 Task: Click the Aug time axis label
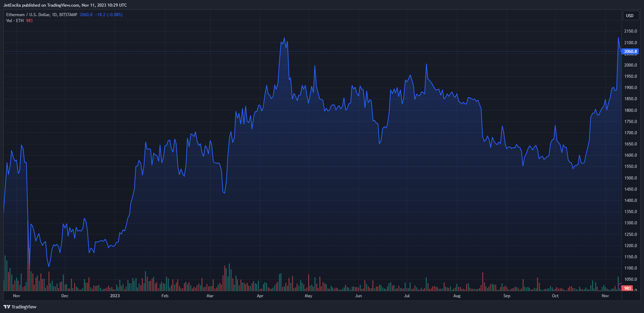457,296
